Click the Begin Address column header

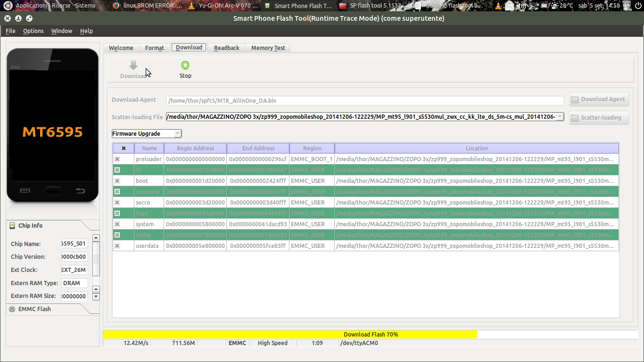195,148
